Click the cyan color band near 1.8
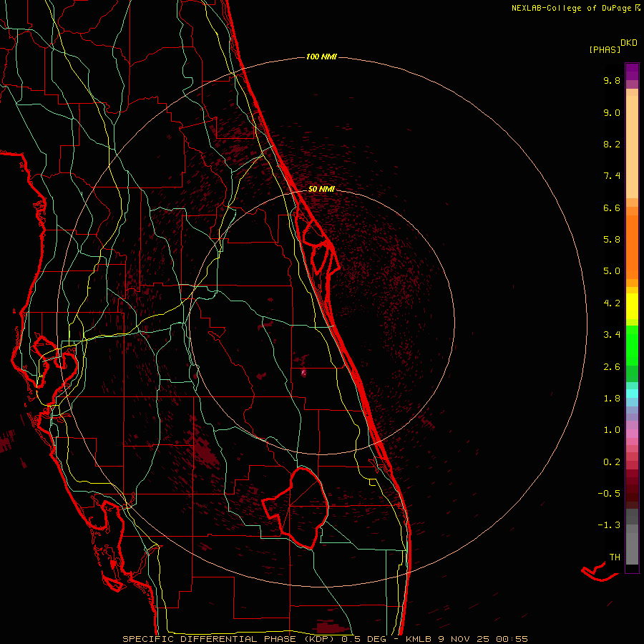Screen dimensions: 644x644 click(x=632, y=393)
